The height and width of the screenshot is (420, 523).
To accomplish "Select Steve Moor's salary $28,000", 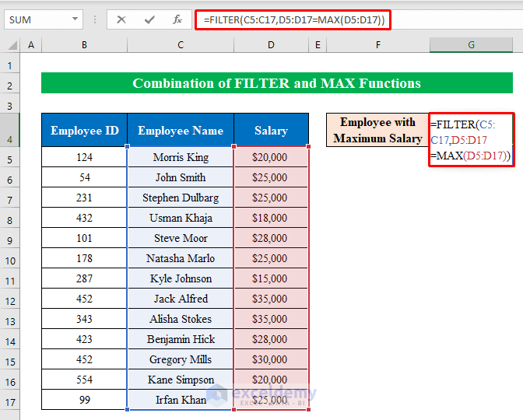I will [271, 238].
